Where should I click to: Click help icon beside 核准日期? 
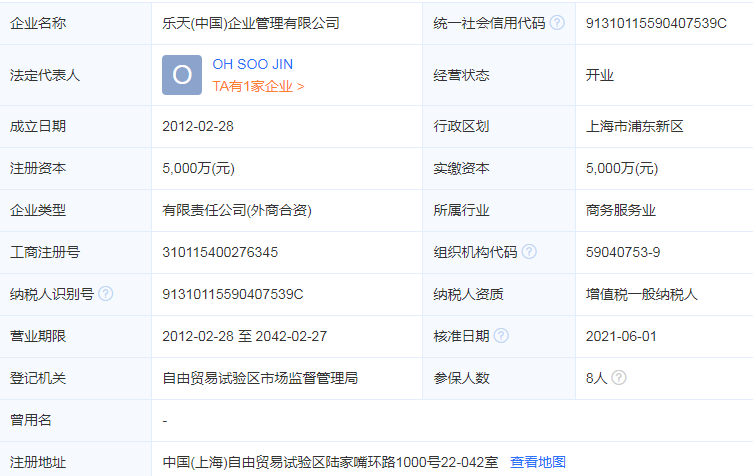[x=501, y=335]
